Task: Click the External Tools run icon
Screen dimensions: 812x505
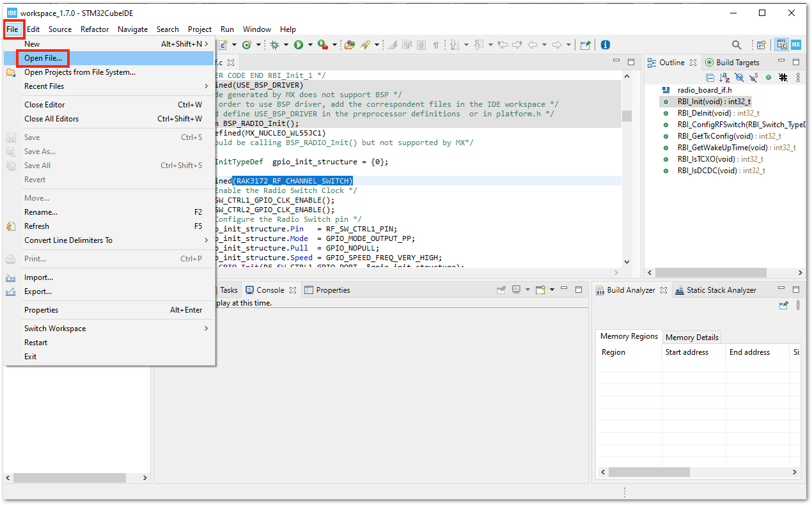Action: click(323, 45)
